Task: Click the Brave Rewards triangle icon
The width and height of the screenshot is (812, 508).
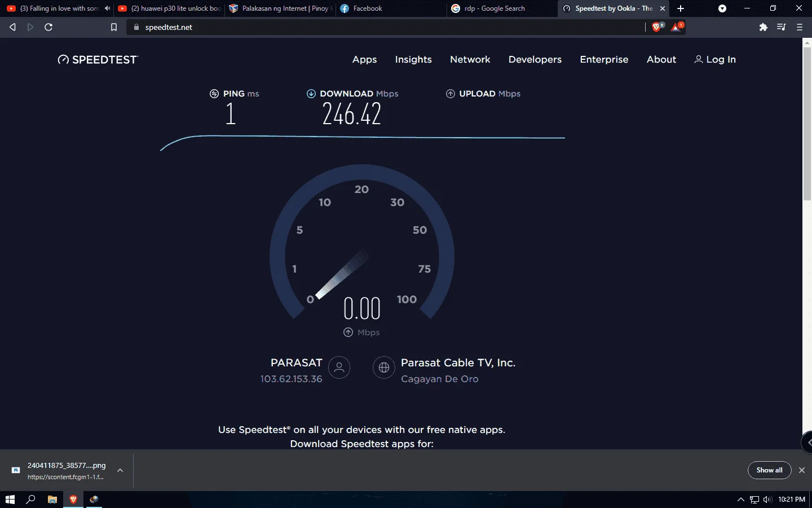Action: coord(676,27)
